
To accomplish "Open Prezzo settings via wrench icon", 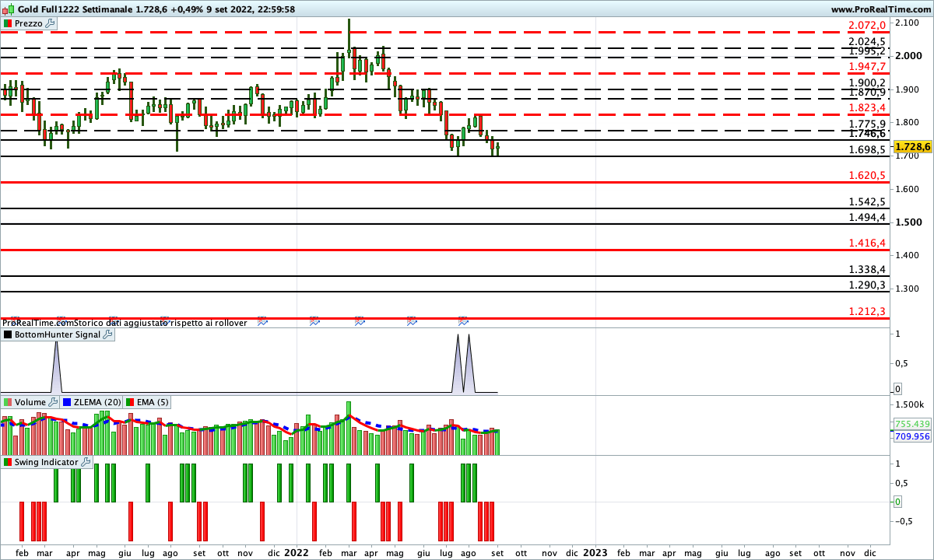I will pos(51,24).
